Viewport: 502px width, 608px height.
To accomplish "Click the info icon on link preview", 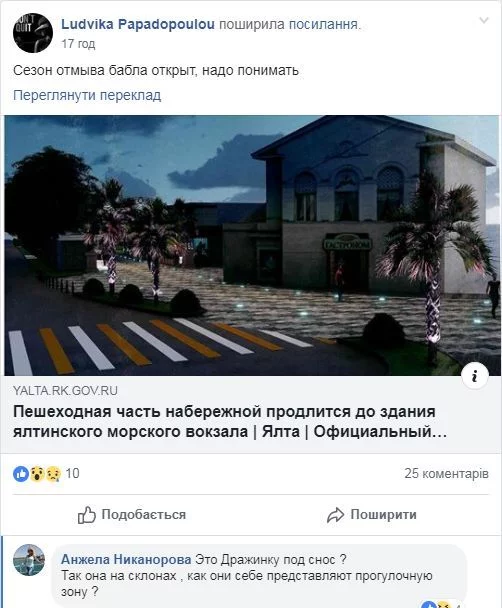I will 475,376.
